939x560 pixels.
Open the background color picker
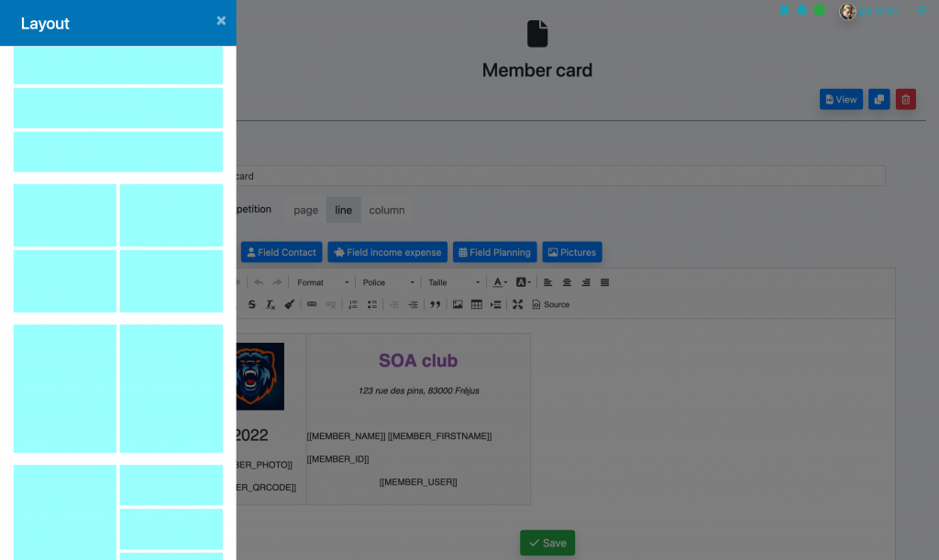click(524, 282)
